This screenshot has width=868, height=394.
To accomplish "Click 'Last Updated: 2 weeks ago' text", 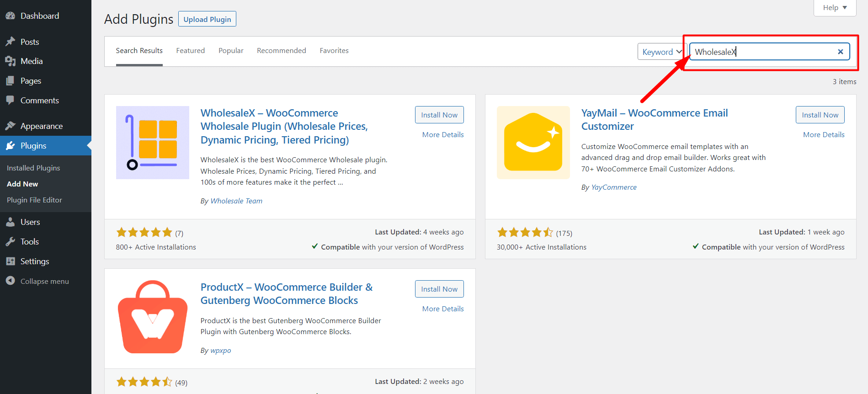I will click(419, 381).
